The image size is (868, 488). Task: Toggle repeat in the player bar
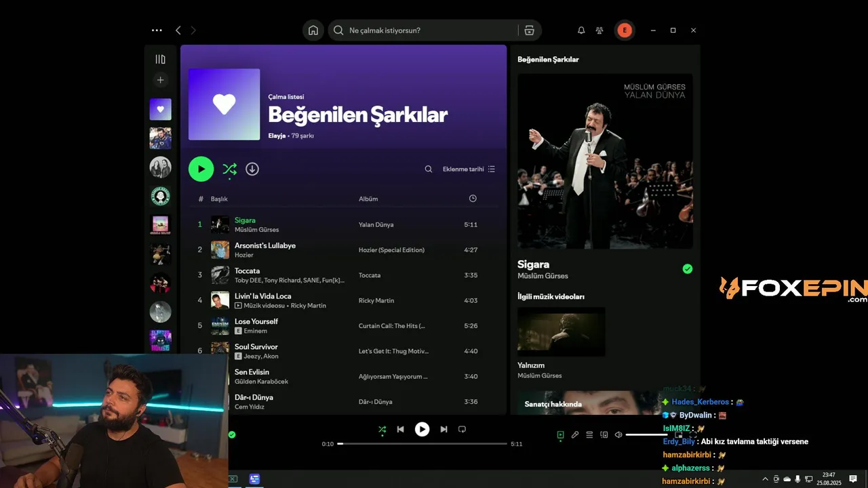point(462,429)
